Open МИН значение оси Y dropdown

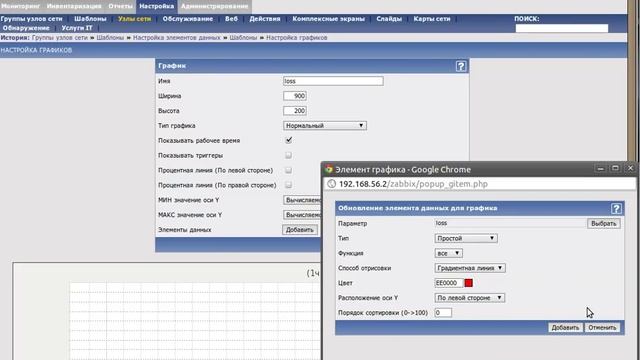[302, 200]
